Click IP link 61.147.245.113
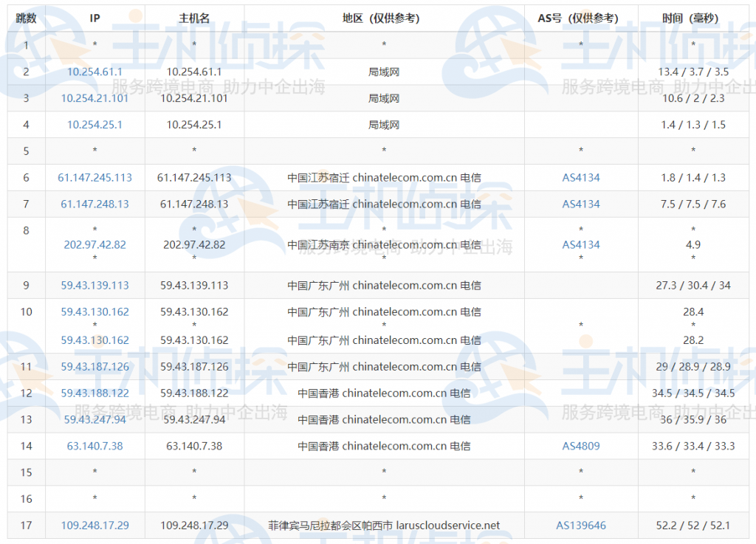 pos(94,178)
